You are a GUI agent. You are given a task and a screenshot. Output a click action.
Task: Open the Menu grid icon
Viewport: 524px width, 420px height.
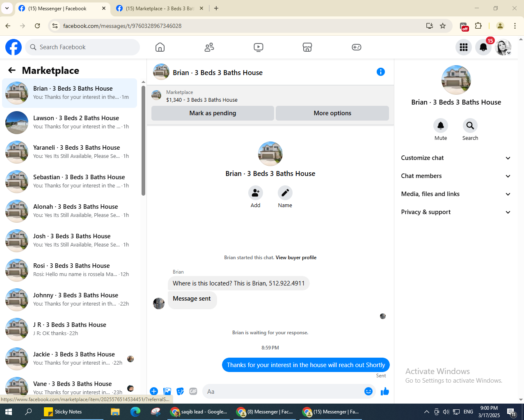point(464,47)
